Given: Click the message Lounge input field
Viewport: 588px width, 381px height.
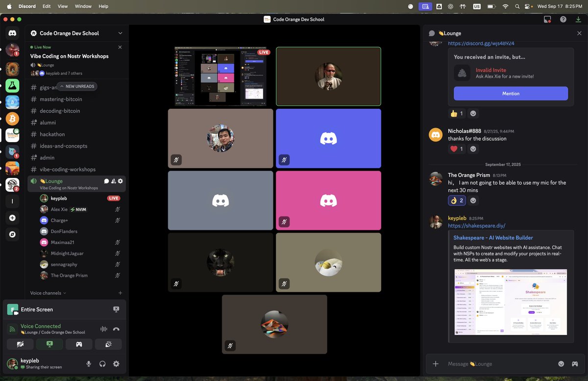Looking at the screenshot, I should pyautogui.click(x=500, y=364).
